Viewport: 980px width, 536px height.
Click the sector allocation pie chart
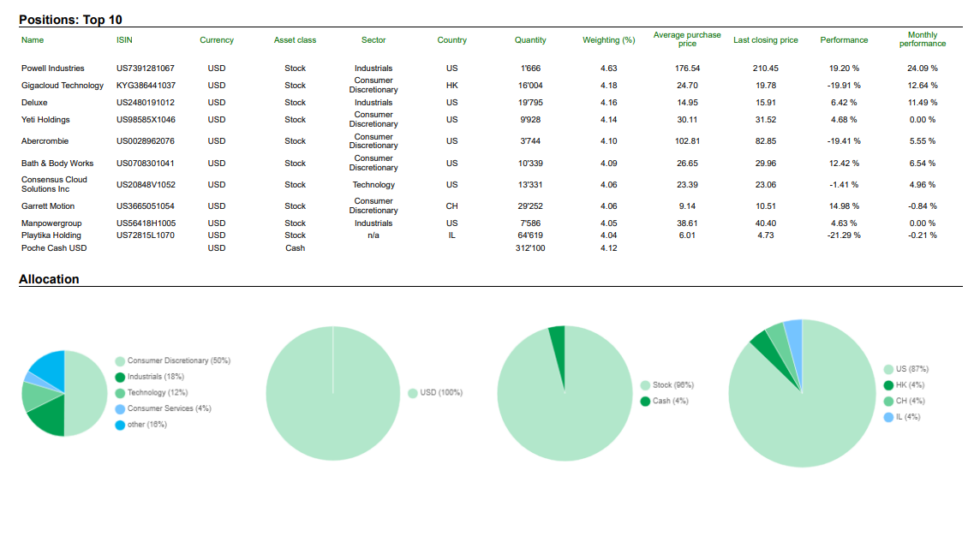pyautogui.click(x=64, y=393)
